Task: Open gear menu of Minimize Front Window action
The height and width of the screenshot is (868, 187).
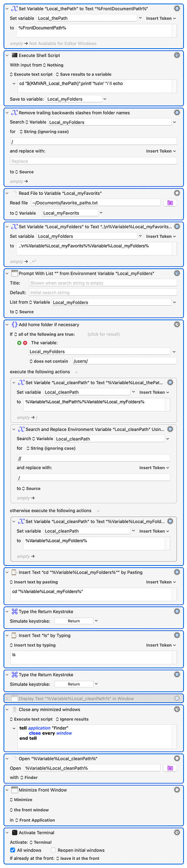Action: (x=177, y=790)
